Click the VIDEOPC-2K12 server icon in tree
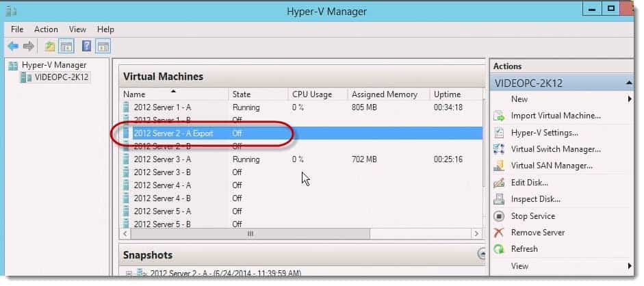 click(26, 77)
